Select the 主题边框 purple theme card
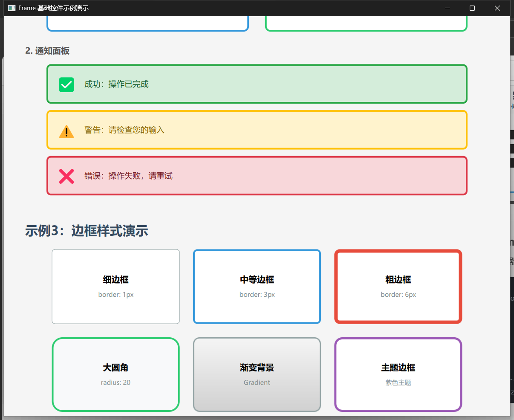The width and height of the screenshot is (514, 420). [398, 374]
